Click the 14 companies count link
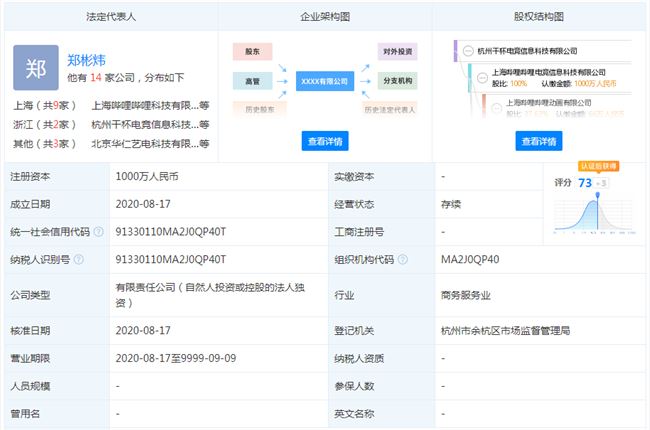 point(96,76)
